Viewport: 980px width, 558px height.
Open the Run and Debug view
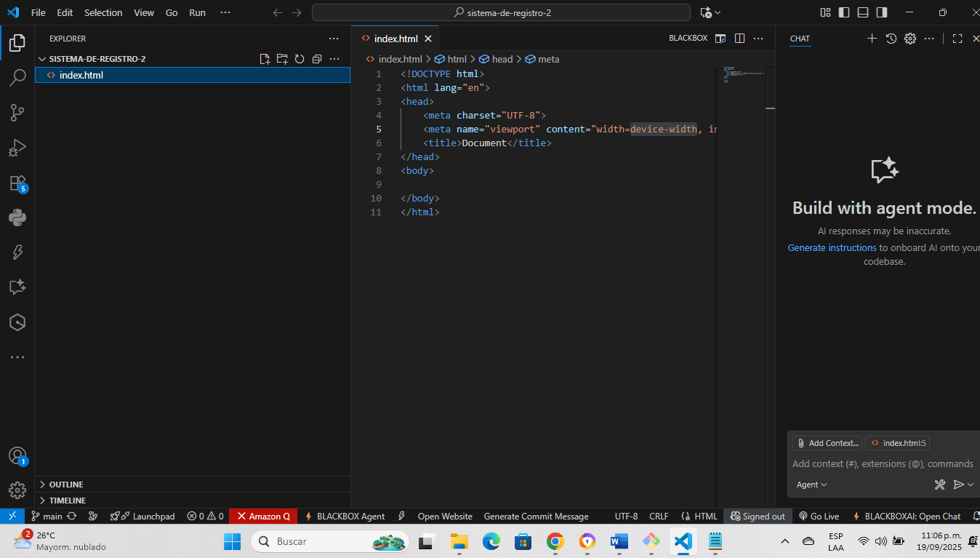tap(17, 148)
